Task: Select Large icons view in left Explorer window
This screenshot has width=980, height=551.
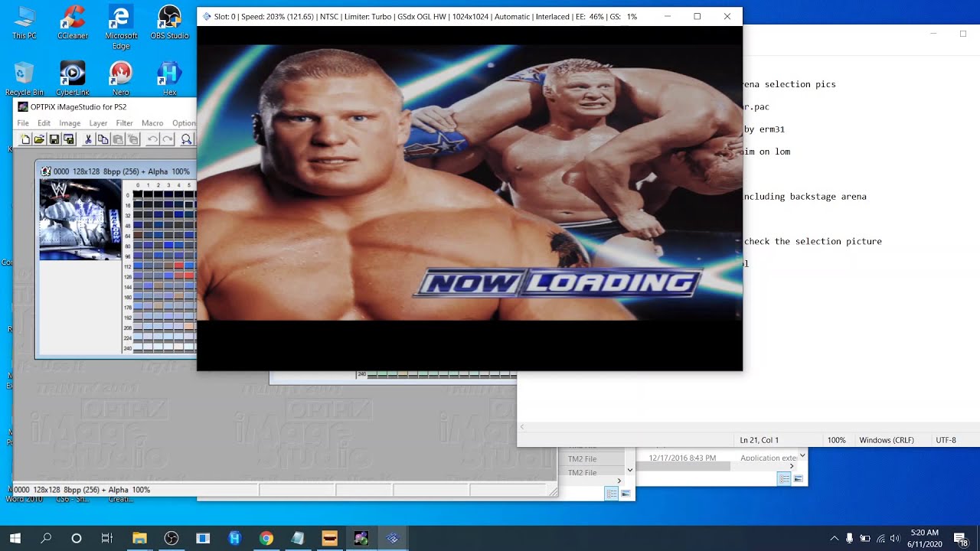Action: [626, 494]
